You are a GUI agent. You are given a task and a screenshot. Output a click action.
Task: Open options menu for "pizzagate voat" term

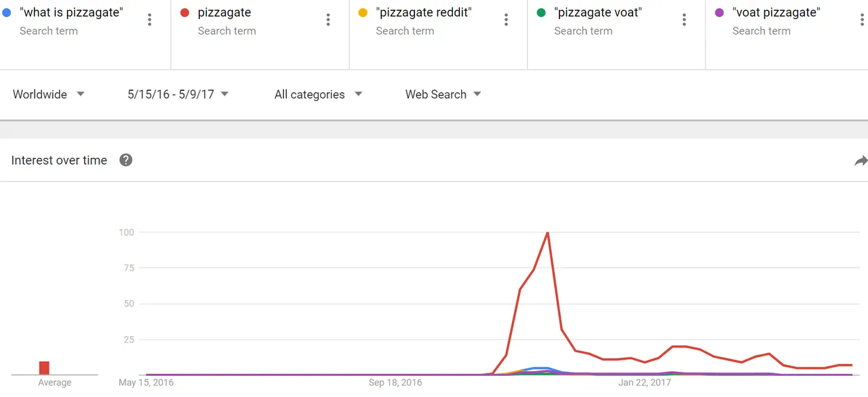click(x=684, y=20)
